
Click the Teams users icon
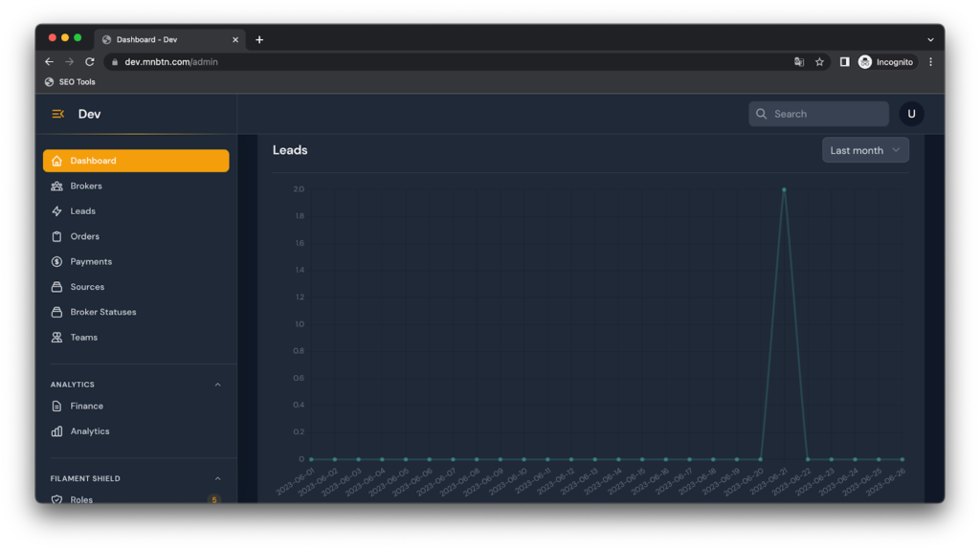57,338
